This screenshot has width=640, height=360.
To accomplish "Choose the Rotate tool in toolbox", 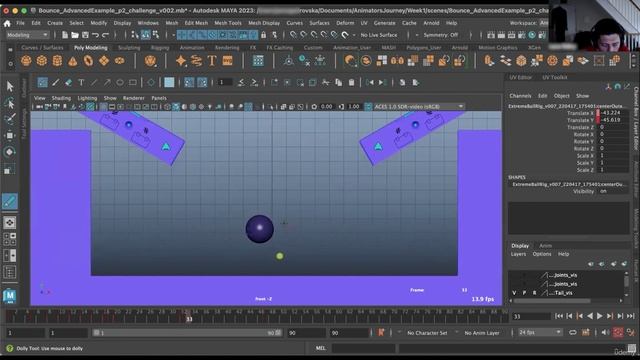I will 10,152.
